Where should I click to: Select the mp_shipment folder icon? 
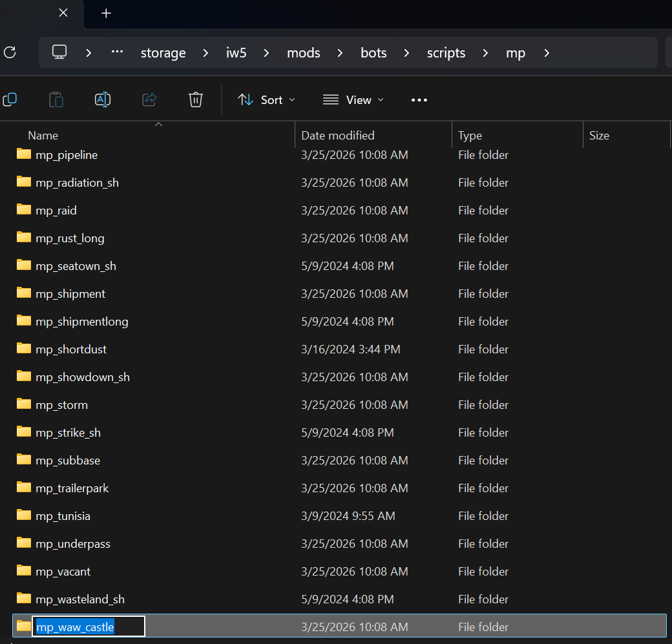coord(24,293)
